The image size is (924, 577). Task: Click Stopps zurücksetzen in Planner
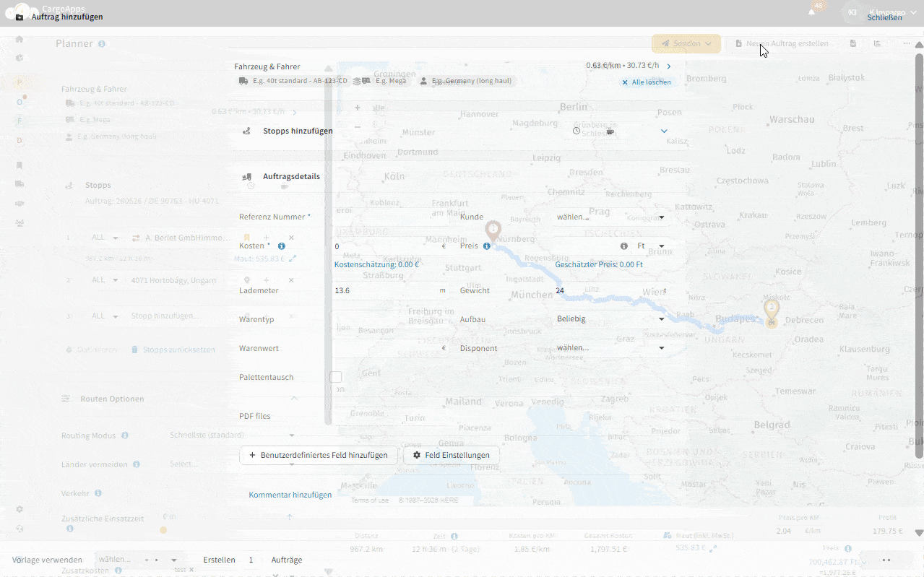(x=173, y=350)
